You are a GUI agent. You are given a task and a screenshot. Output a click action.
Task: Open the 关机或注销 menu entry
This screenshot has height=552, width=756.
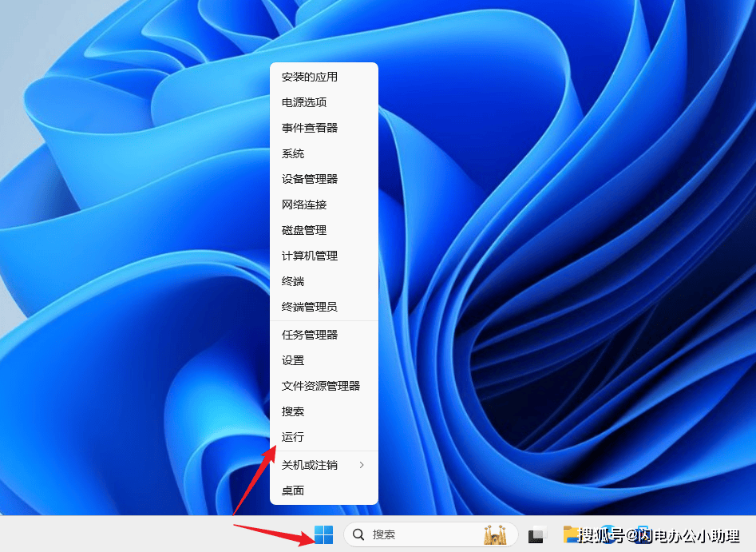coord(324,465)
